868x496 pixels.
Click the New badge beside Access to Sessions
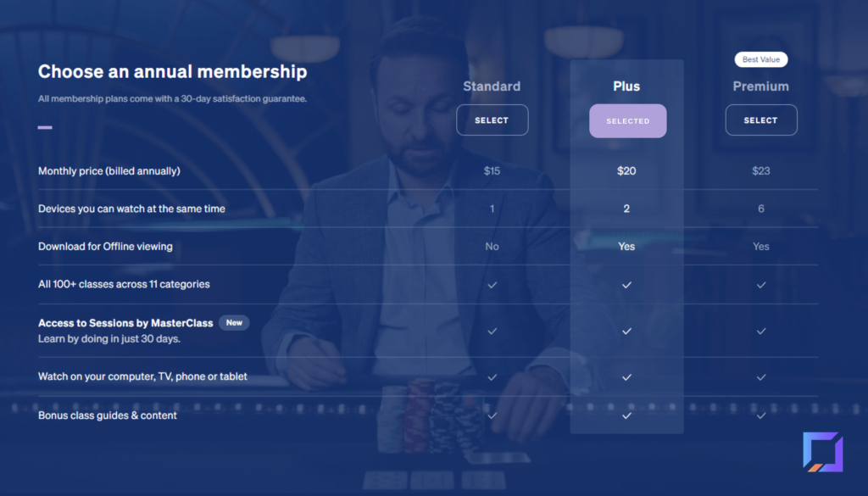234,322
